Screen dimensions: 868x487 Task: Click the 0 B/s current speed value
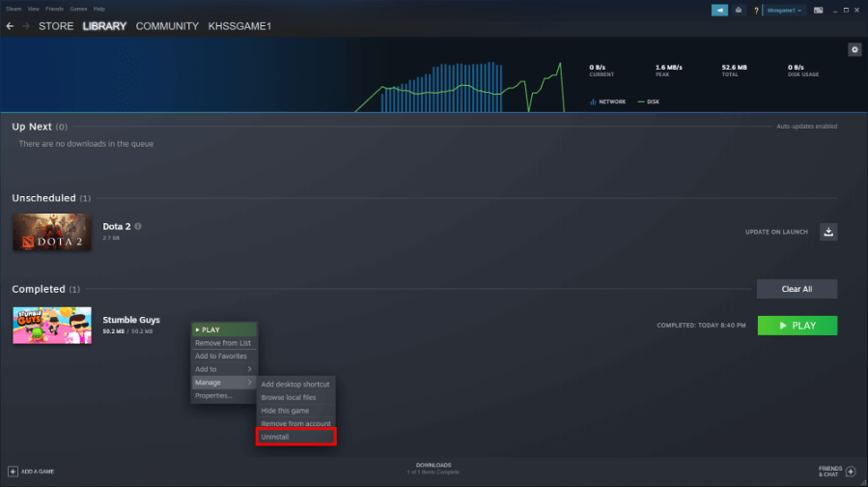597,67
